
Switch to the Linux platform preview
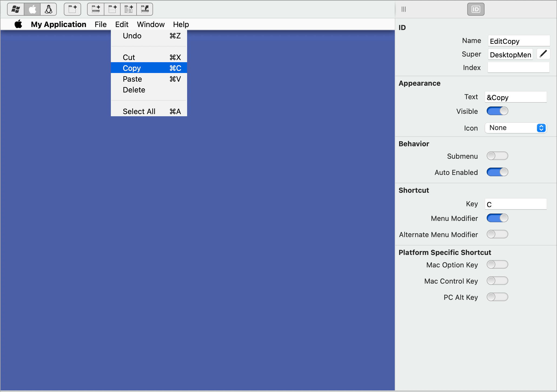pyautogui.click(x=49, y=9)
